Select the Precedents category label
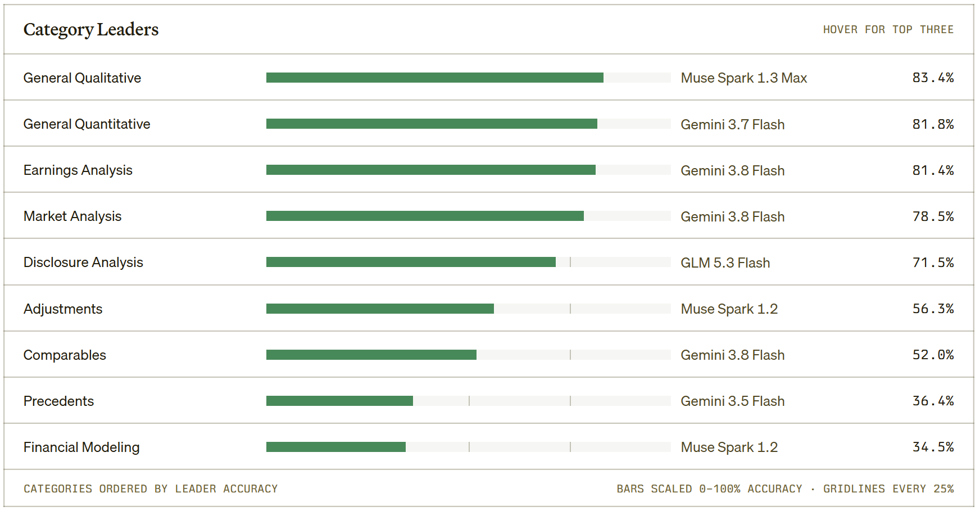980x511 pixels. pos(58,401)
